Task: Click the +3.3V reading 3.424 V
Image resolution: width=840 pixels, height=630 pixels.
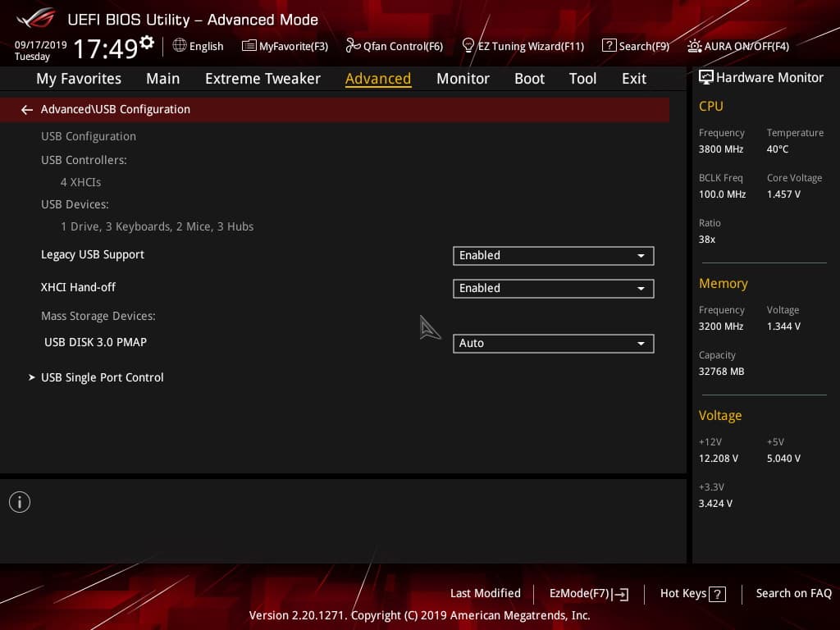Action: (x=715, y=504)
